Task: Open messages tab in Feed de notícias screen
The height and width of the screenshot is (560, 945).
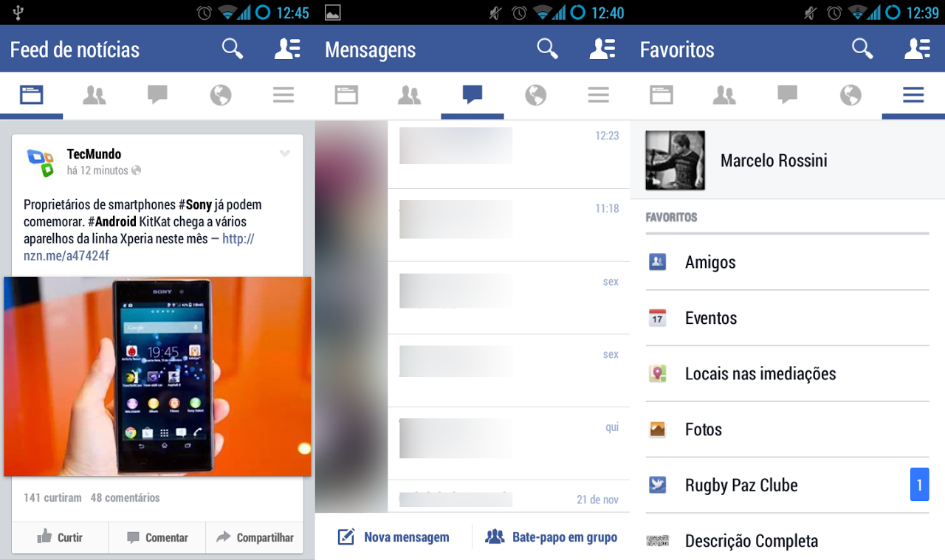Action: (x=157, y=94)
